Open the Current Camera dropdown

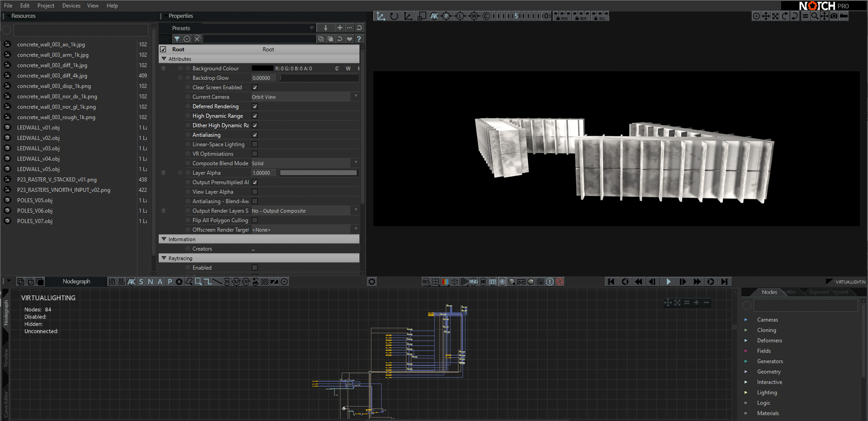coord(304,97)
